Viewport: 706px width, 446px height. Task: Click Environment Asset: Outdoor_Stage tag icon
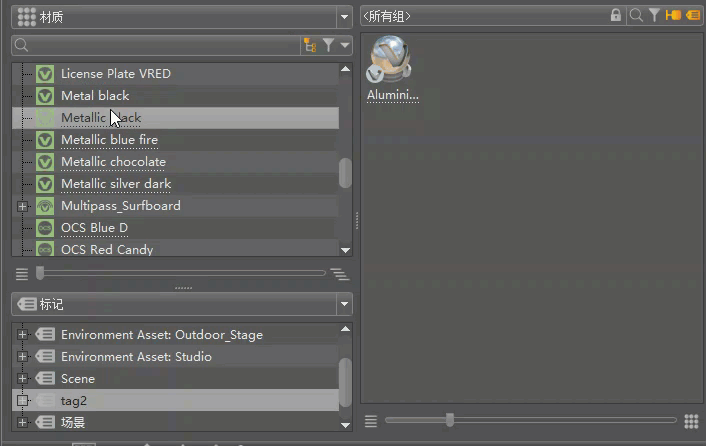pyautogui.click(x=45, y=334)
